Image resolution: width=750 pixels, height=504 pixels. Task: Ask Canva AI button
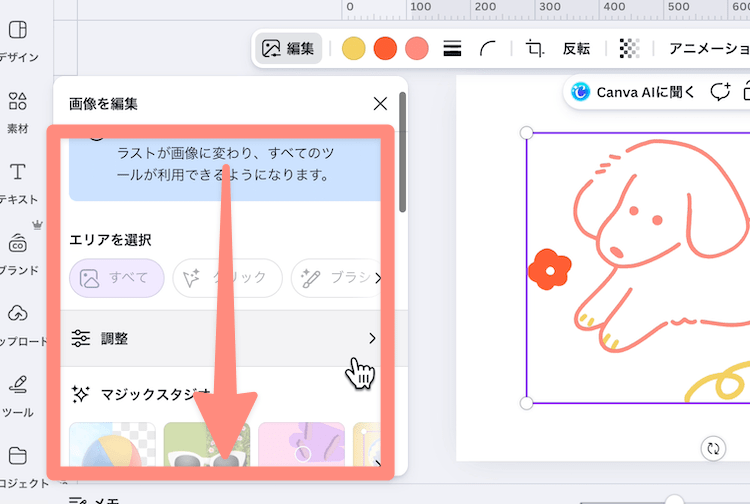[x=632, y=92]
